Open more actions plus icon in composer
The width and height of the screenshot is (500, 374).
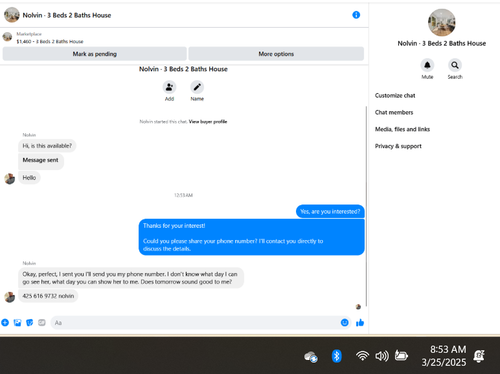(5, 323)
